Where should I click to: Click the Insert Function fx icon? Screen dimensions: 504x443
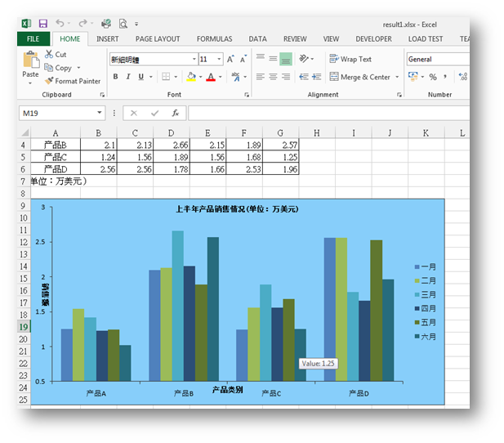(175, 113)
